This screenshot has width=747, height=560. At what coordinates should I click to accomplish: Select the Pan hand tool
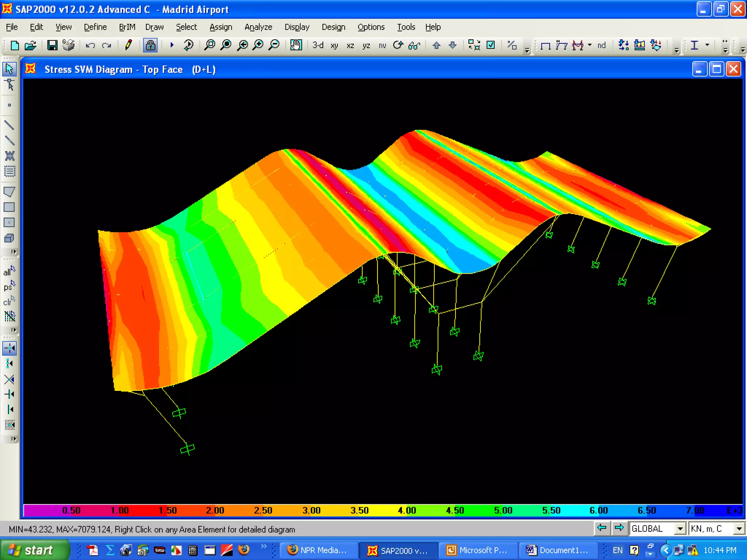point(296,45)
